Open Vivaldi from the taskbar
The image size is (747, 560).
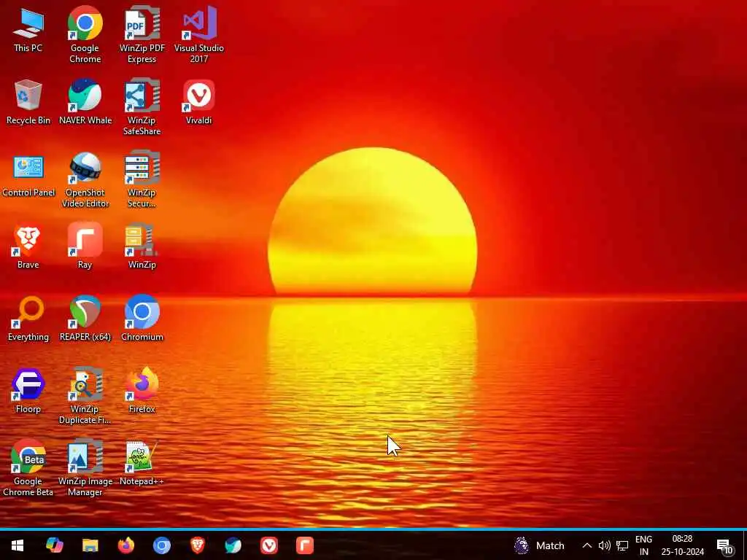pos(268,545)
